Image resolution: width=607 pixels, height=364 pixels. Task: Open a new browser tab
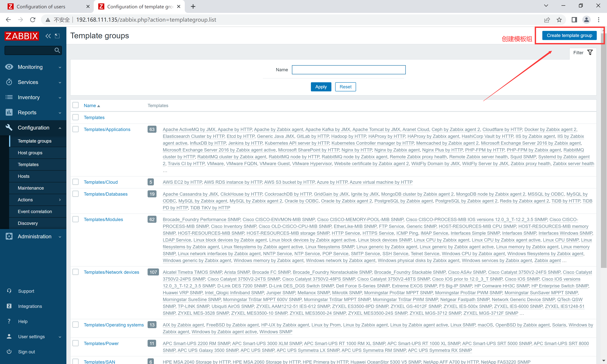click(193, 7)
